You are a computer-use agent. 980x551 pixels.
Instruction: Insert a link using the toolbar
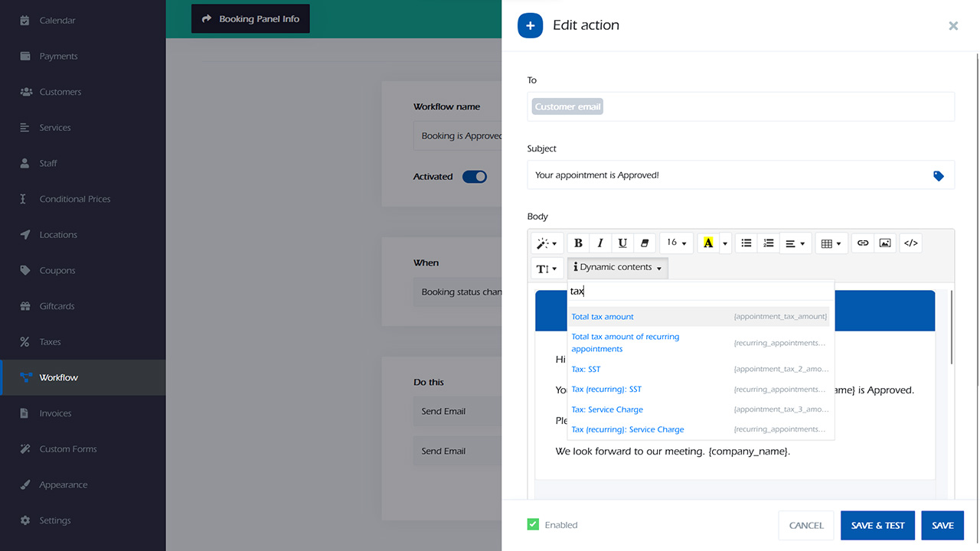(863, 243)
